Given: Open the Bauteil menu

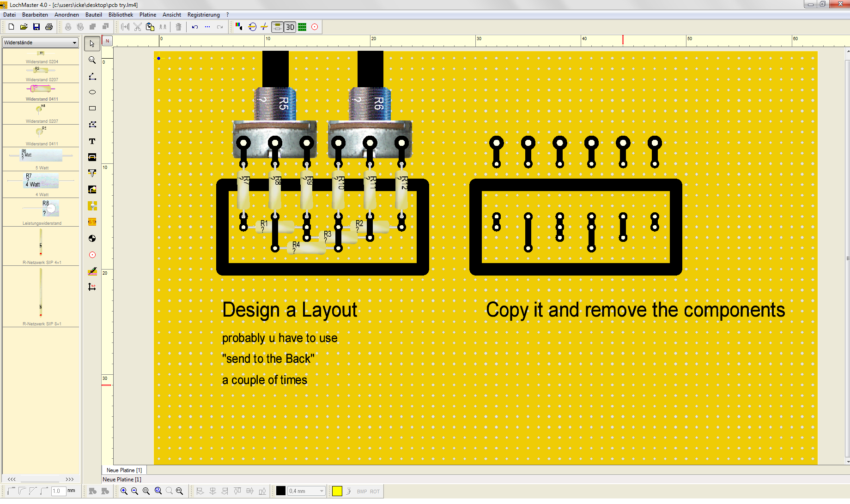Looking at the screenshot, I should coord(94,15).
